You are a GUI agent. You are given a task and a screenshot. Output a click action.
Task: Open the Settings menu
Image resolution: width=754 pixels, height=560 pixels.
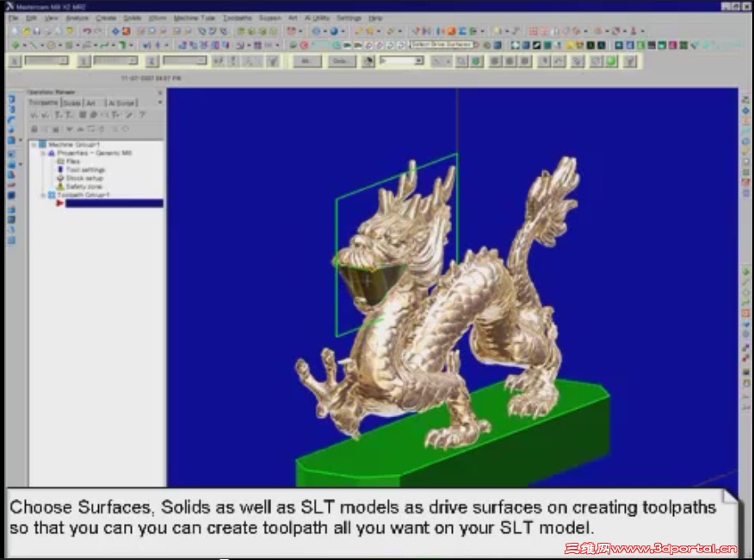349,18
